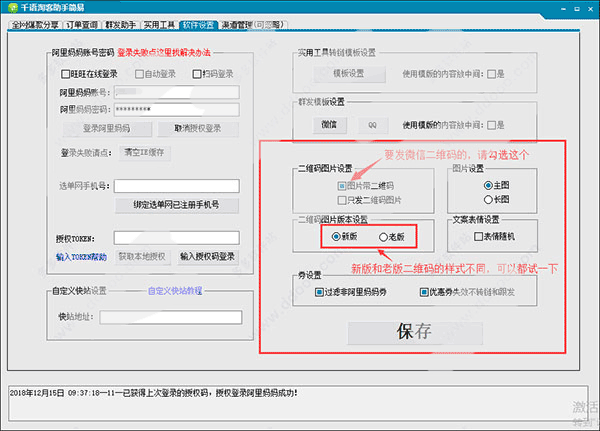This screenshot has width=600, height=431.
Task: Focus the 选单网手机号 text box
Action: pos(177,186)
